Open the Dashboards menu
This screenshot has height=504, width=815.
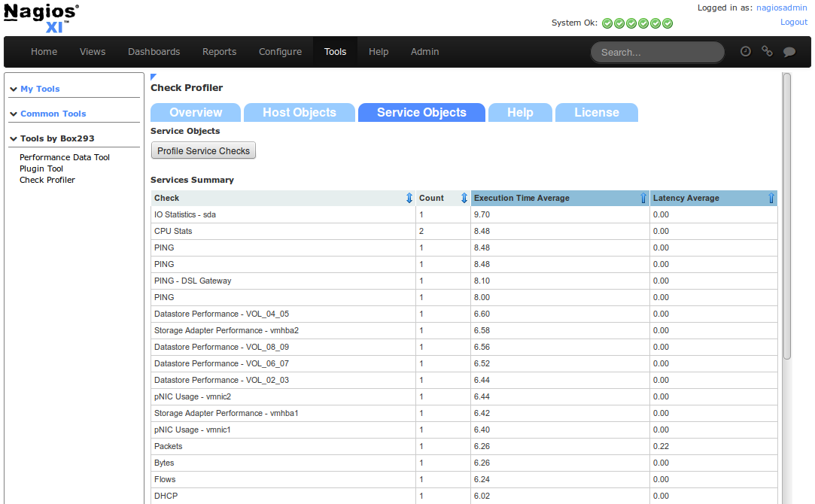point(154,51)
